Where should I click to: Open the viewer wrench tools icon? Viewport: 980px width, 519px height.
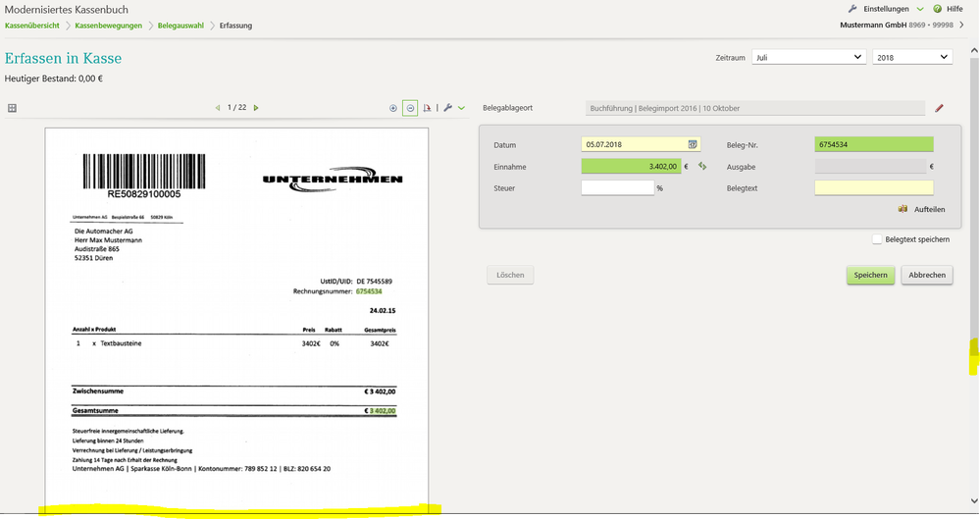tap(448, 108)
